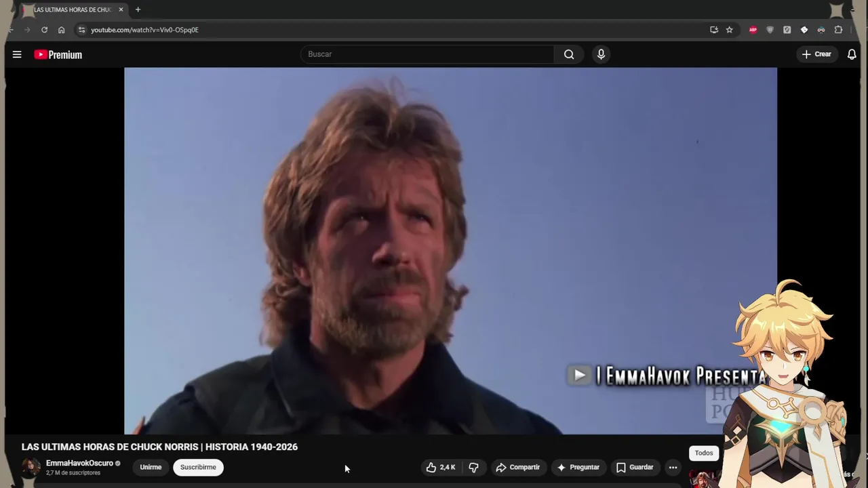Select the LAS ULTIMAS HORAS DE CHUCK tab
Viewport: 868px width, 488px height.
[x=72, y=9]
